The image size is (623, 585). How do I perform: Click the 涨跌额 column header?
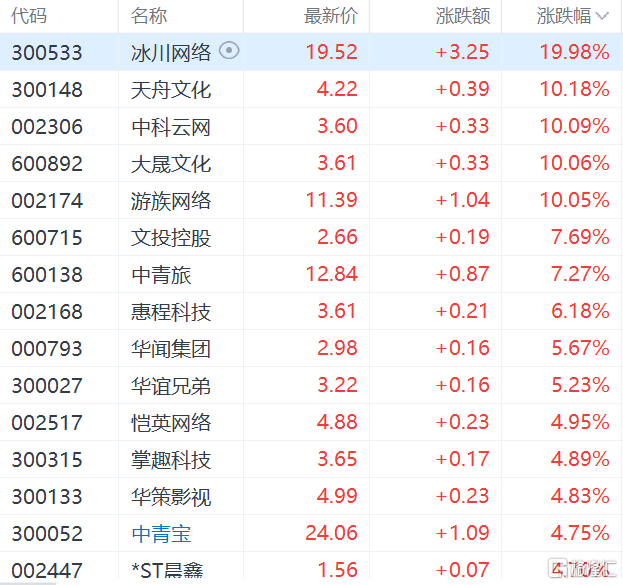coord(463,16)
